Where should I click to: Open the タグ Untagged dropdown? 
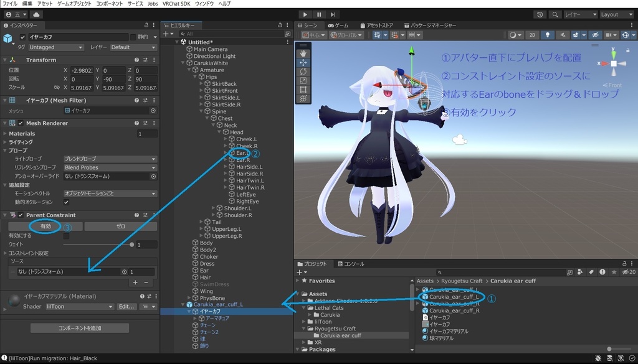point(55,47)
